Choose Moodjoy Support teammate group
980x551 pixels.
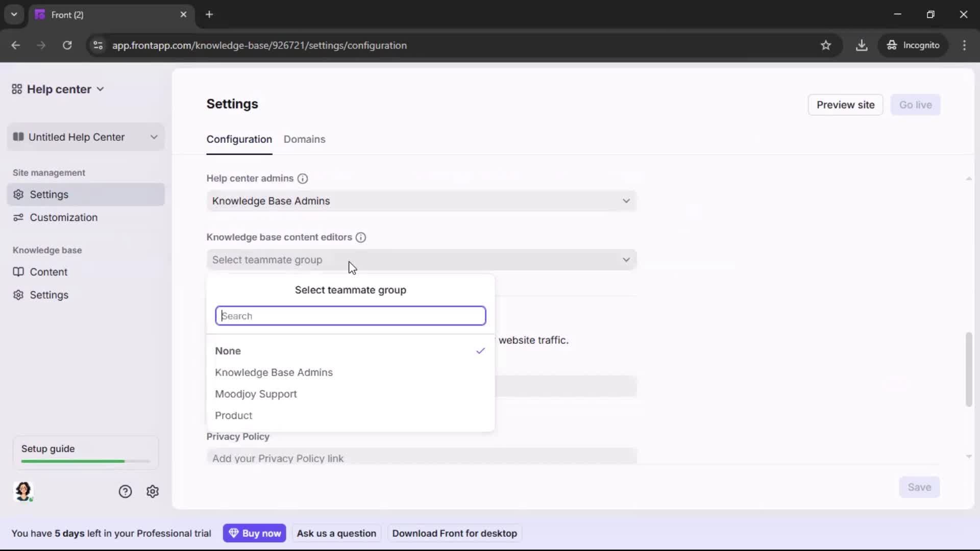(x=256, y=394)
